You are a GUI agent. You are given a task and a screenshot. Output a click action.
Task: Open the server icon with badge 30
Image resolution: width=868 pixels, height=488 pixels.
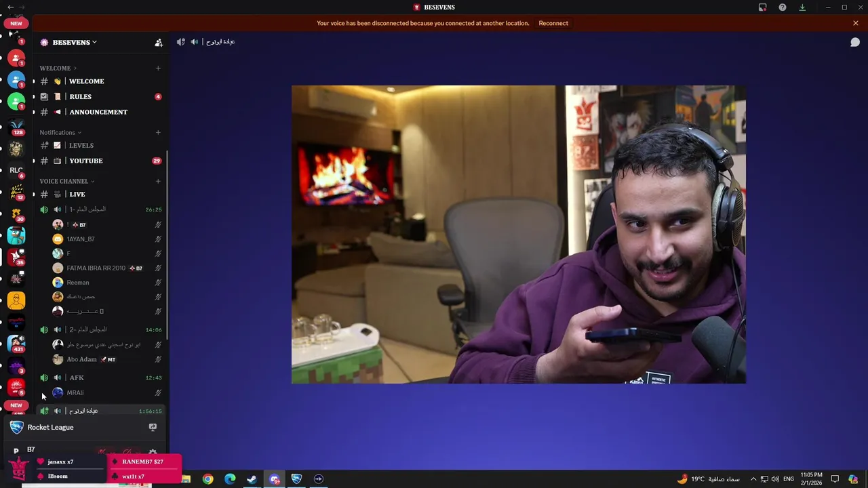(x=16, y=214)
